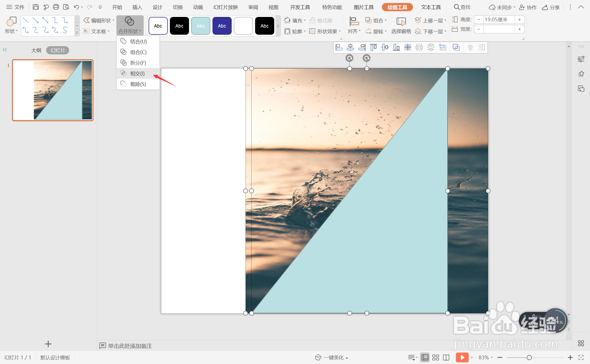The height and width of the screenshot is (364, 590).
Task: Select slide 1 thumbnail
Action: (53, 90)
